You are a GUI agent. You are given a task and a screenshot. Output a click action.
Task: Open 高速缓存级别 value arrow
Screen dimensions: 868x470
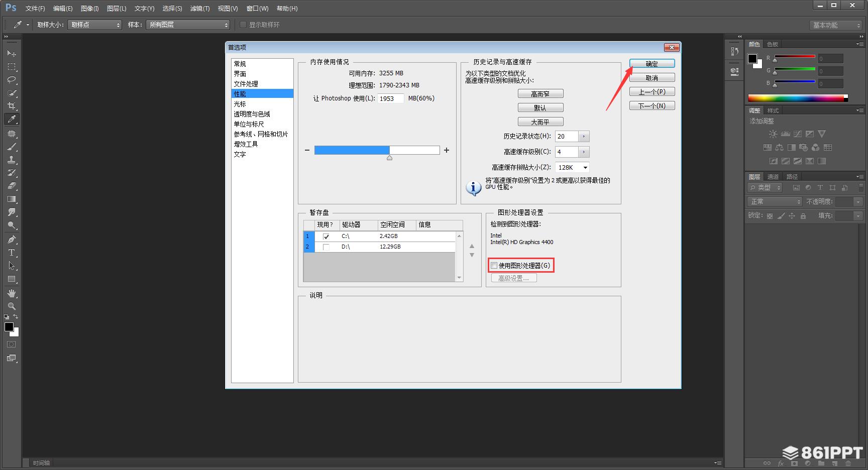(584, 152)
